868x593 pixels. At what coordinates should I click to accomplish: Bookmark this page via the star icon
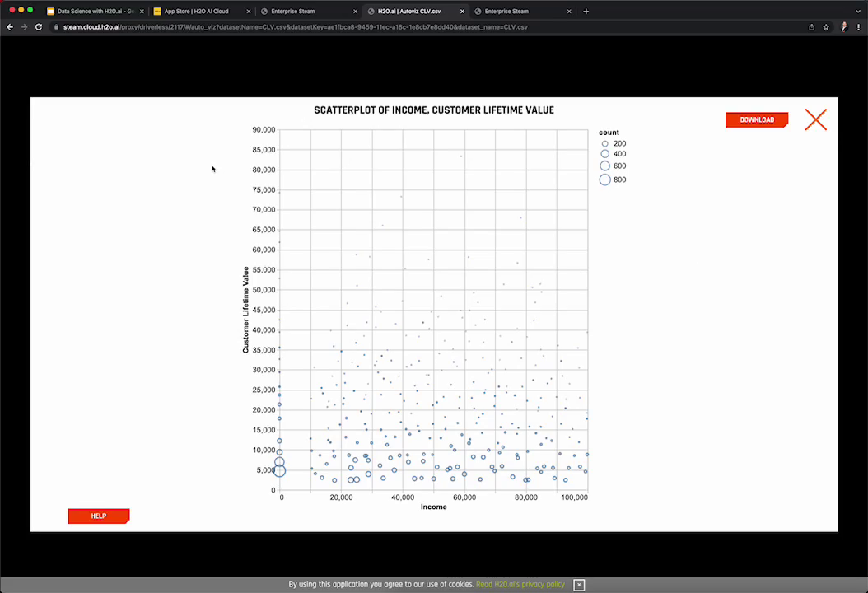click(x=825, y=26)
